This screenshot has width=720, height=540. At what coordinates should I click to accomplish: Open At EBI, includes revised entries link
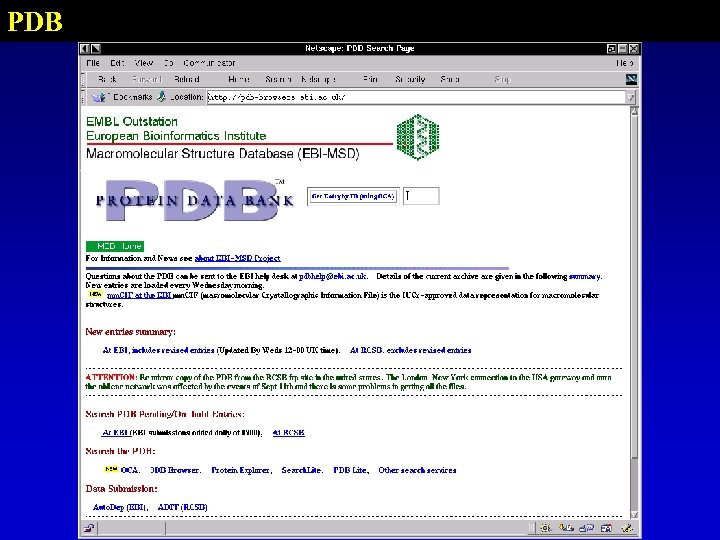[x=158, y=350]
